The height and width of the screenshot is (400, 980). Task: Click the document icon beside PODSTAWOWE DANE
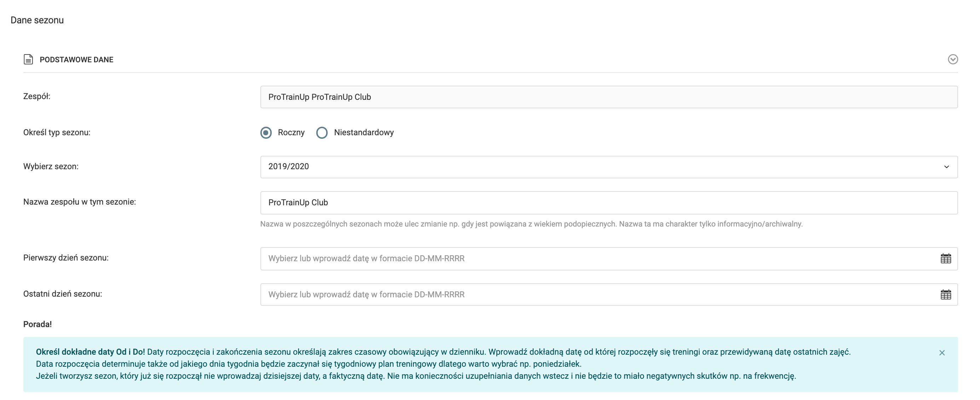pyautogui.click(x=28, y=59)
